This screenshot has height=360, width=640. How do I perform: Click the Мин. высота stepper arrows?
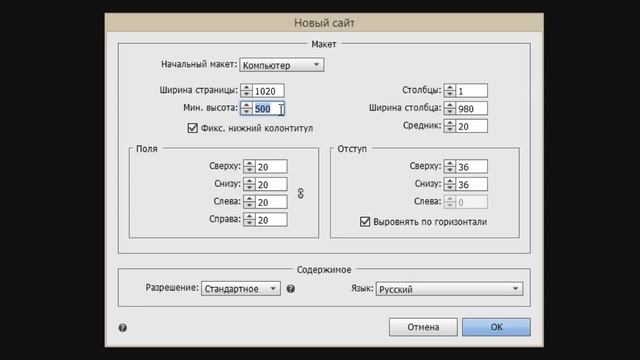(247, 109)
